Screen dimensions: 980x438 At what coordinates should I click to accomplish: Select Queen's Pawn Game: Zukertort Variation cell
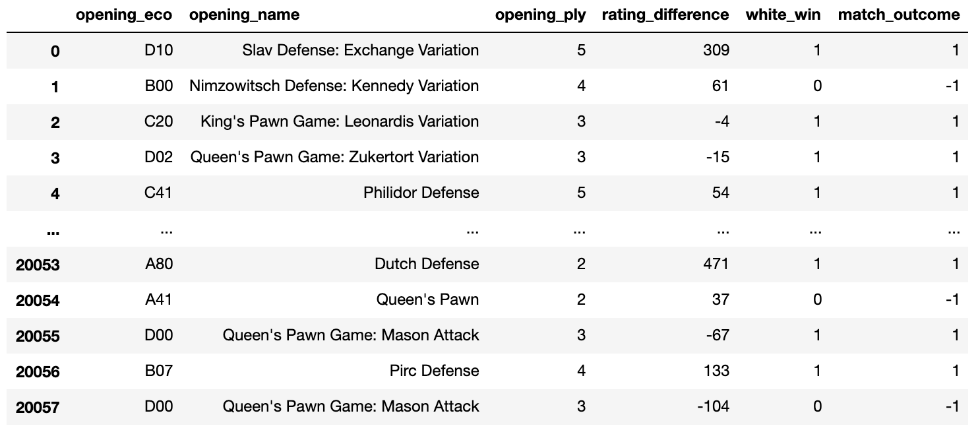coord(334,157)
